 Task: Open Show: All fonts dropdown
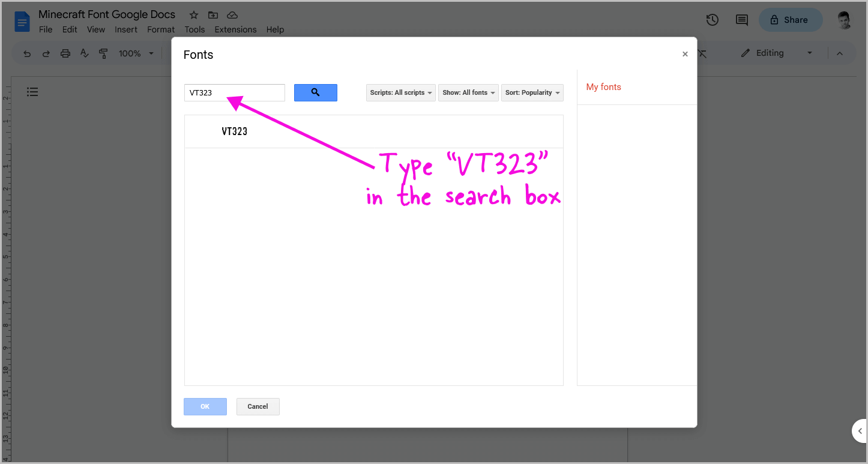coord(468,92)
